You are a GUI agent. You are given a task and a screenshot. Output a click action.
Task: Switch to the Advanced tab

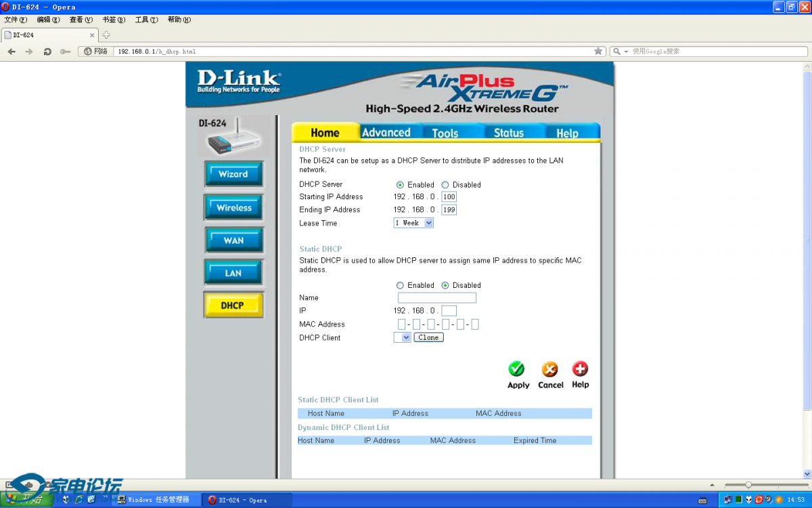(x=386, y=133)
